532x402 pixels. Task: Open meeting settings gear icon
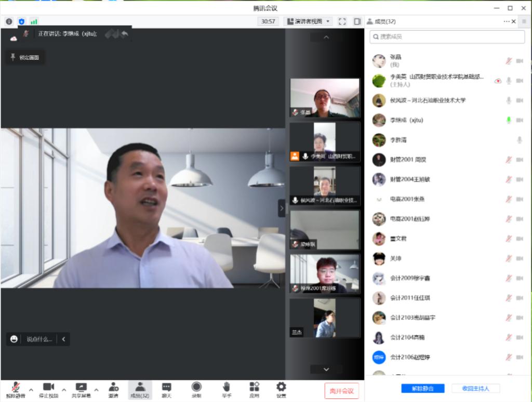[281, 387]
